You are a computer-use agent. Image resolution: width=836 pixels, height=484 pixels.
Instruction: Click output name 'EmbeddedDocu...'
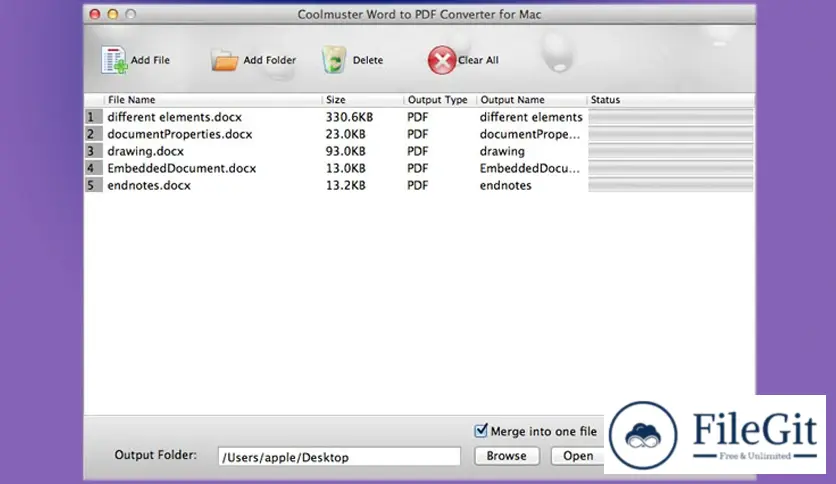tap(529, 168)
